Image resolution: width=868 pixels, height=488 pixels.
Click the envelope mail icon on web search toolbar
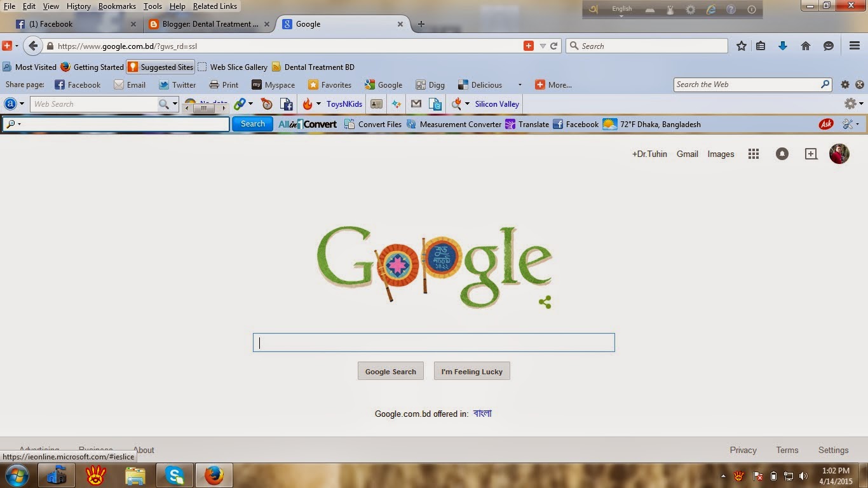[x=416, y=104]
